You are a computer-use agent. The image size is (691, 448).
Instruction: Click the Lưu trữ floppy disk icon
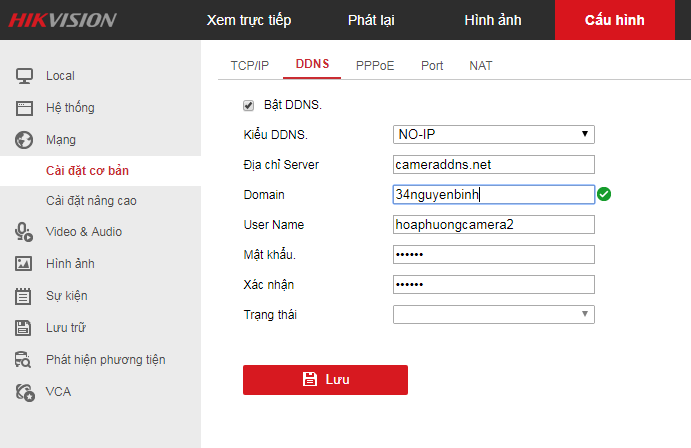(x=23, y=328)
